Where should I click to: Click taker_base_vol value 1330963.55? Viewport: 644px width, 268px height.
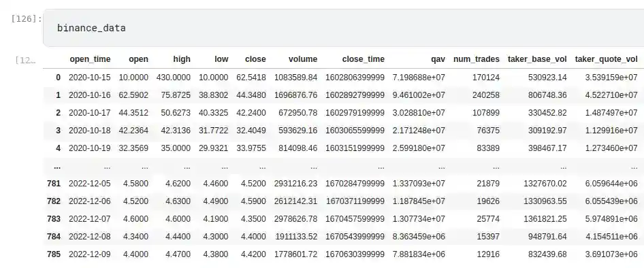(x=545, y=201)
